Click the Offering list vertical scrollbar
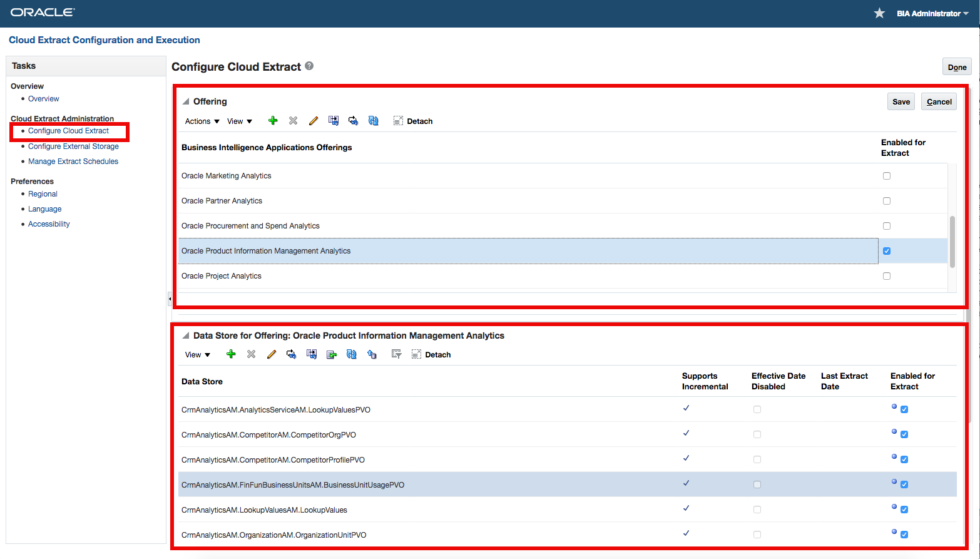This screenshot has height=559, width=980. point(952,241)
